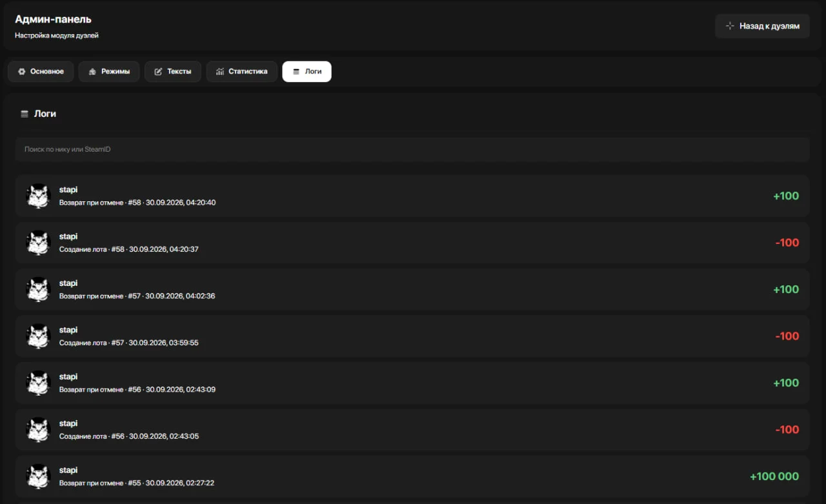Screen dimensions: 826x504
Task: Switch to the Статистика tab
Action: [x=242, y=72]
